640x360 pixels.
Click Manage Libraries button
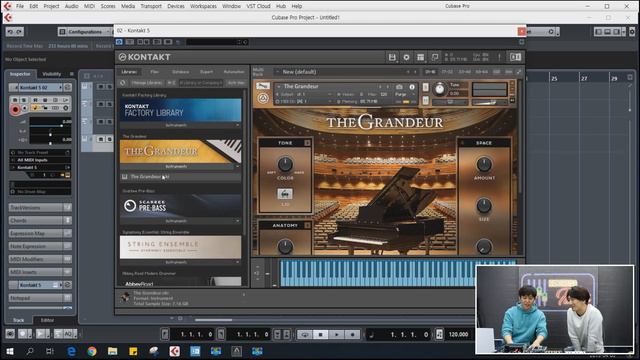(147, 83)
